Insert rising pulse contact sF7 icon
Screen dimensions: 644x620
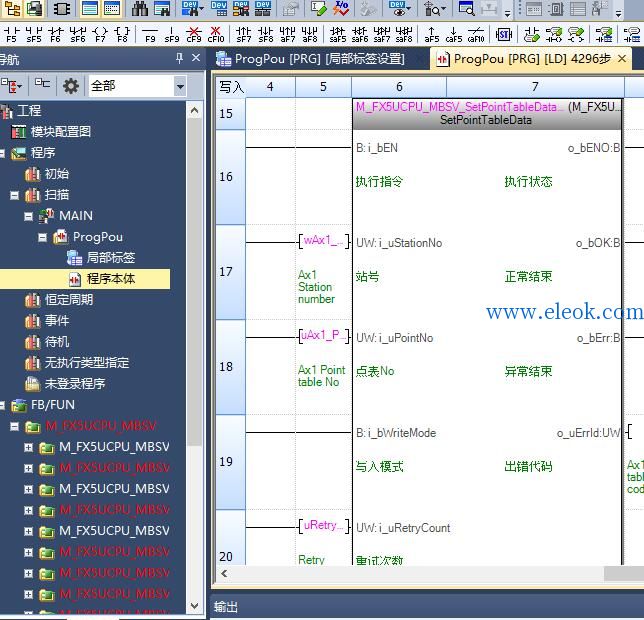click(x=244, y=34)
